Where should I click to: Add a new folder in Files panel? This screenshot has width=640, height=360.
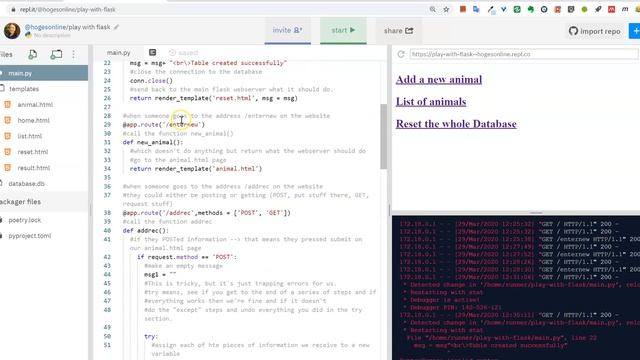pyautogui.click(x=56, y=54)
